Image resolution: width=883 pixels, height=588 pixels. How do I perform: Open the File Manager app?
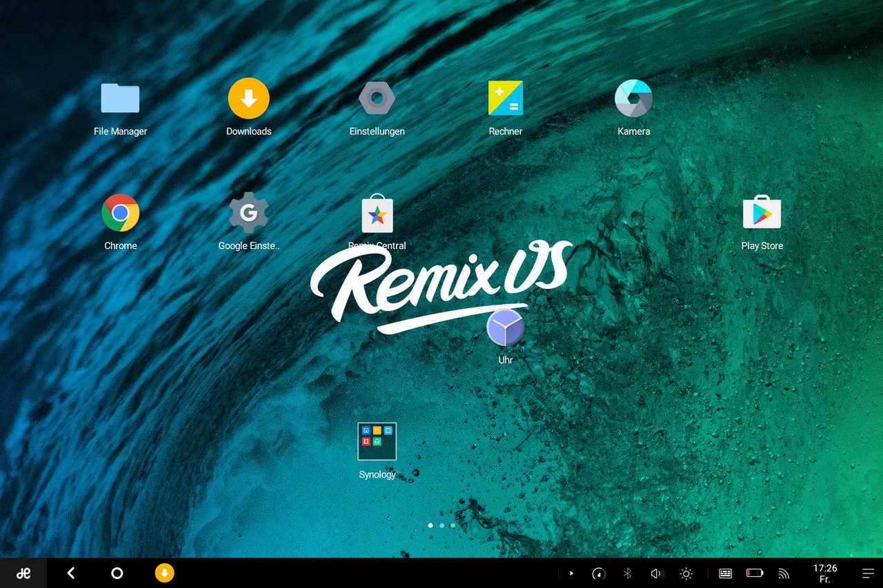click(x=120, y=99)
